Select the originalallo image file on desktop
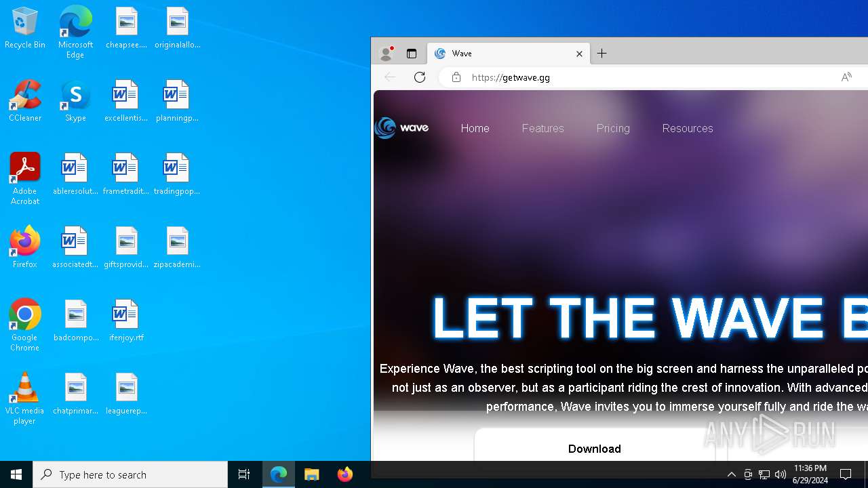The width and height of the screenshot is (868, 488). (x=177, y=28)
